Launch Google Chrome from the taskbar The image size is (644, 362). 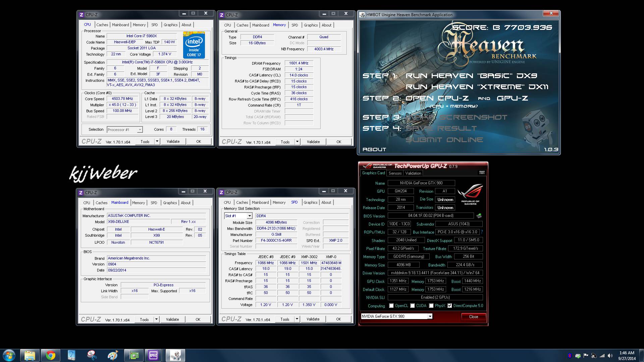pyautogui.click(x=51, y=355)
